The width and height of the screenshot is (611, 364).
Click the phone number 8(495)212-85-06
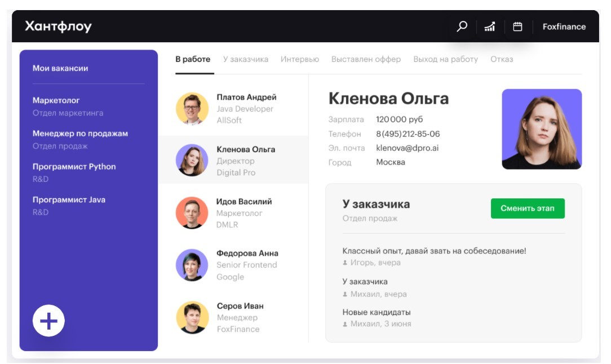click(x=408, y=134)
